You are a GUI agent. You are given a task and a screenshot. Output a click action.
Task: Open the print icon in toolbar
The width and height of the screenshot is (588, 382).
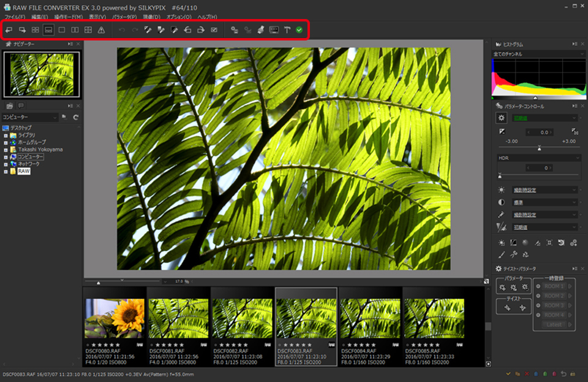tap(261, 30)
